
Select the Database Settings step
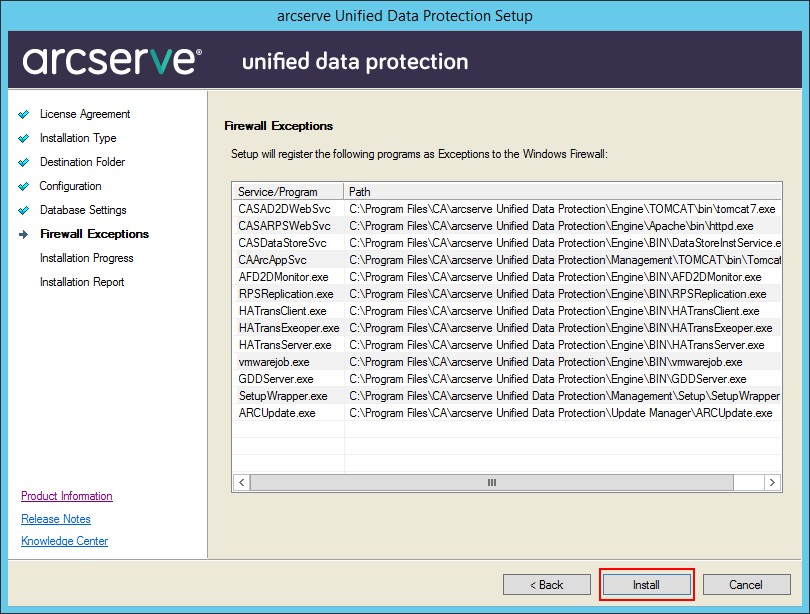point(83,210)
